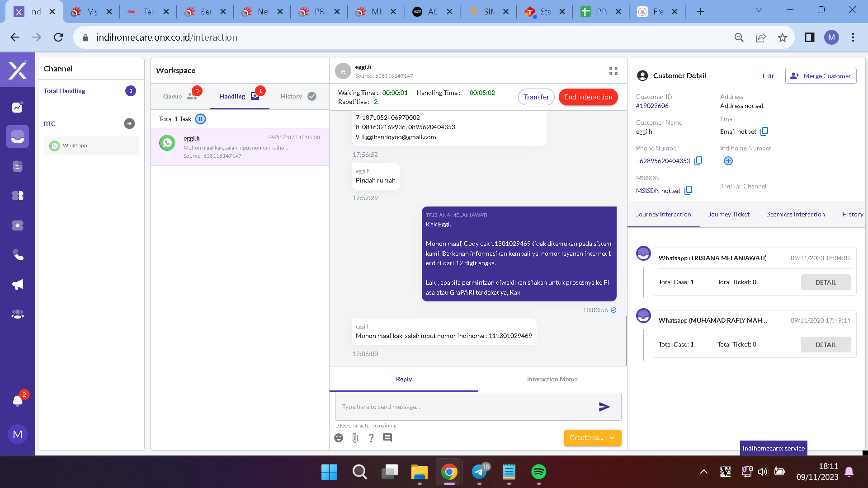Image resolution: width=868 pixels, height=488 pixels.
Task: Collapse the chat panel with the minimize icon
Action: 613,71
